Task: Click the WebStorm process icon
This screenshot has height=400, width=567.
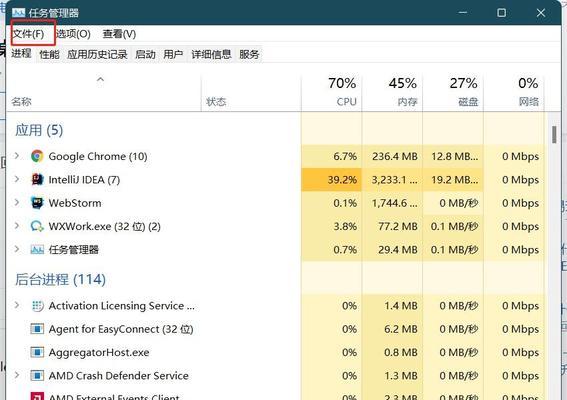Action: pos(37,203)
